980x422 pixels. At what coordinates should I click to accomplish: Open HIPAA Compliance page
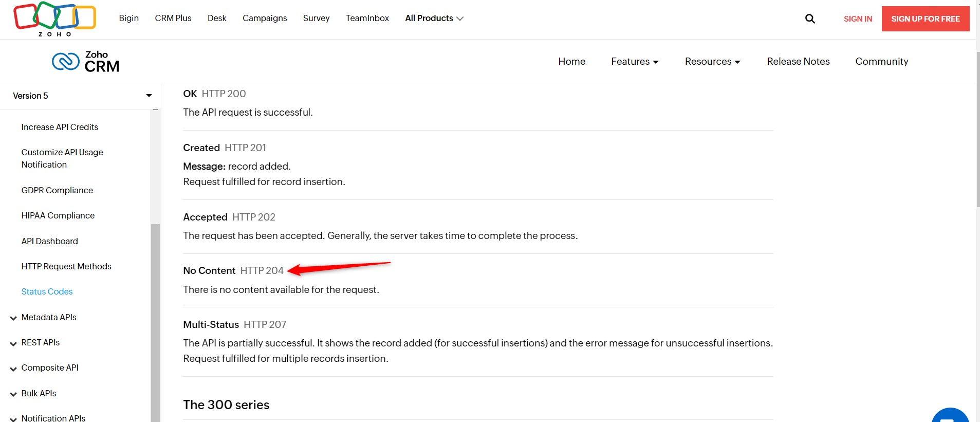click(x=58, y=216)
